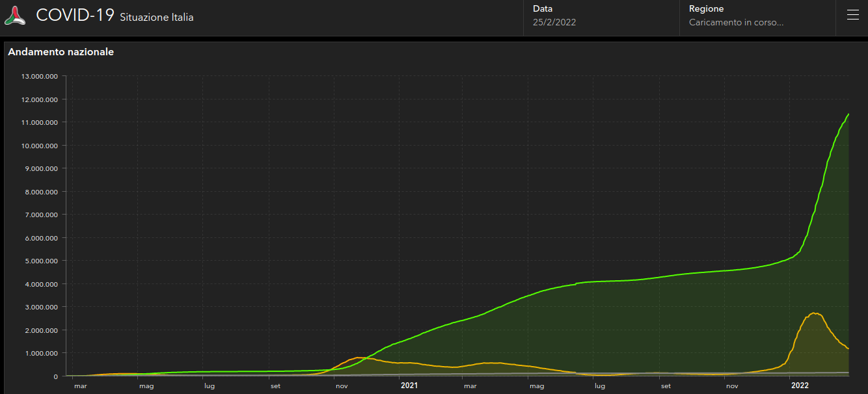The image size is (868, 394).
Task: Click the leftmost 'mar' time axis label
Action: click(80, 386)
